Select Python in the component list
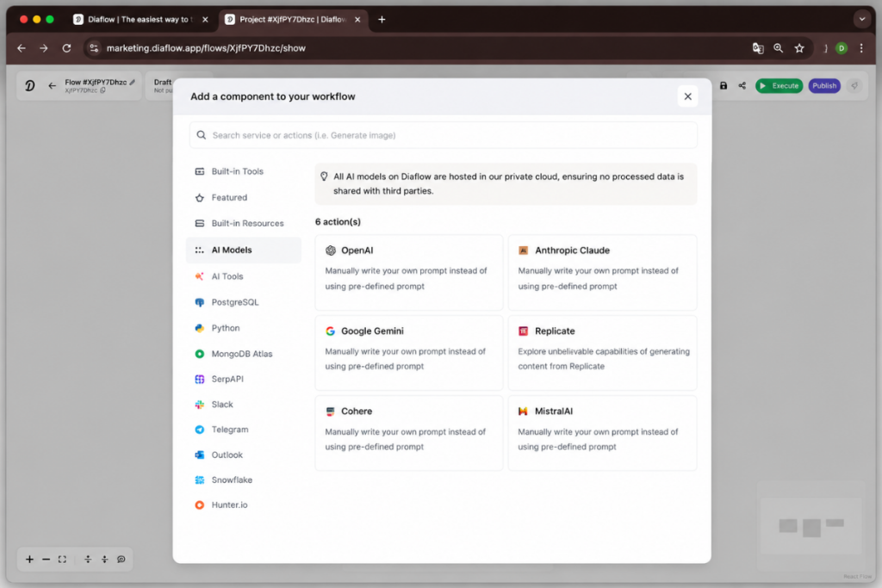The image size is (882, 588). 244,328
